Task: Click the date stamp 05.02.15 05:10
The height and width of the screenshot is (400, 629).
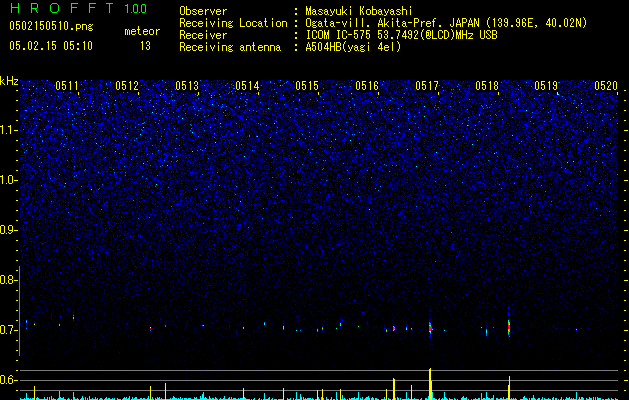Action: click(x=51, y=46)
